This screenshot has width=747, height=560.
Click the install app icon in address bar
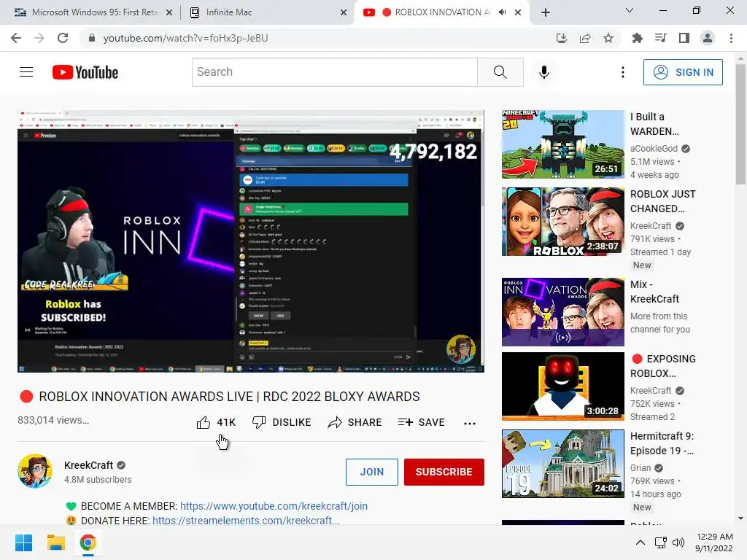tap(562, 38)
